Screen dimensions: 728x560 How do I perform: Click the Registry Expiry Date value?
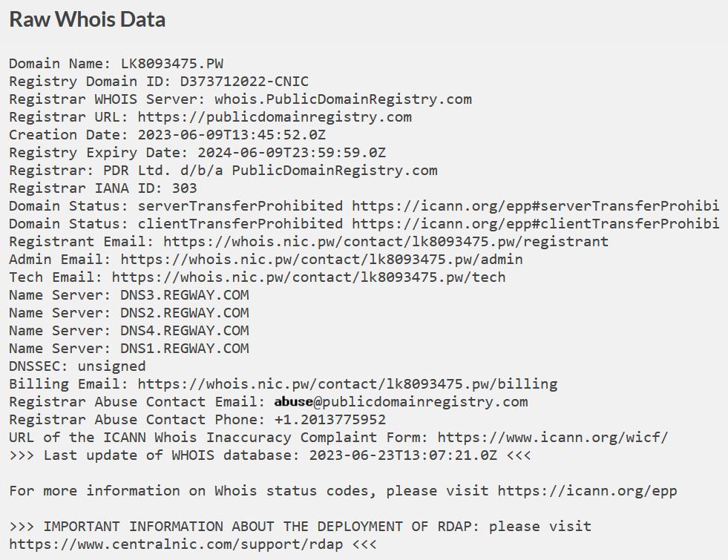click(292, 153)
